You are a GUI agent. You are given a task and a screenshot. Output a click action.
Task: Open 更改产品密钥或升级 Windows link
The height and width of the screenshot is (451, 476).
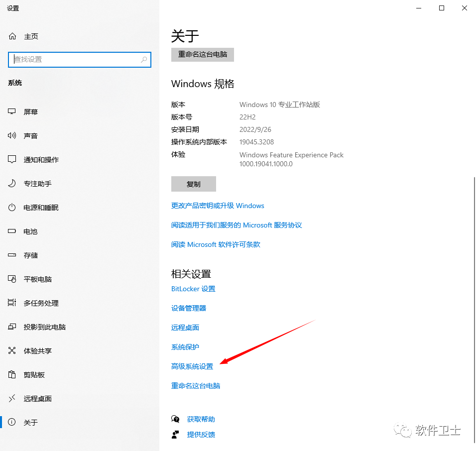(x=218, y=206)
